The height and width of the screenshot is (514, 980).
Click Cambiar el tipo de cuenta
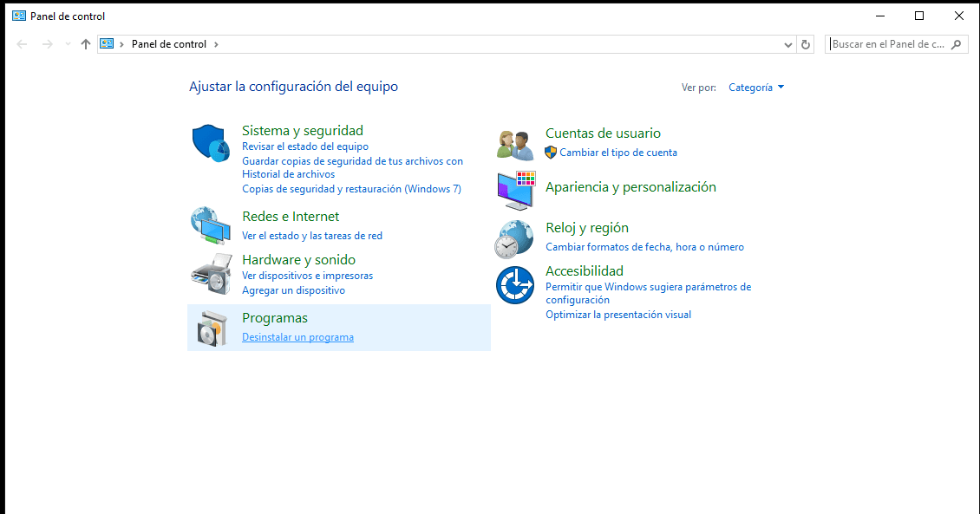pyautogui.click(x=618, y=153)
